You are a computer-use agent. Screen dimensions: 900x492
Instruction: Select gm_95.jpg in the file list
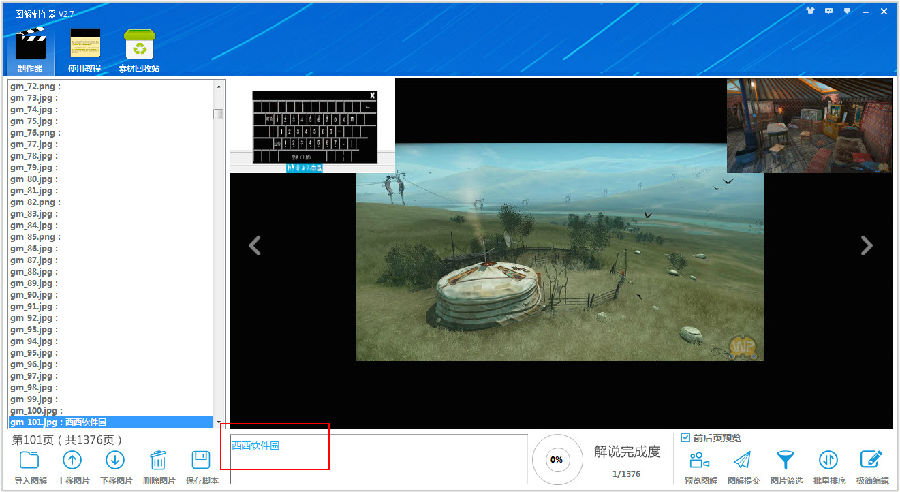(34, 353)
